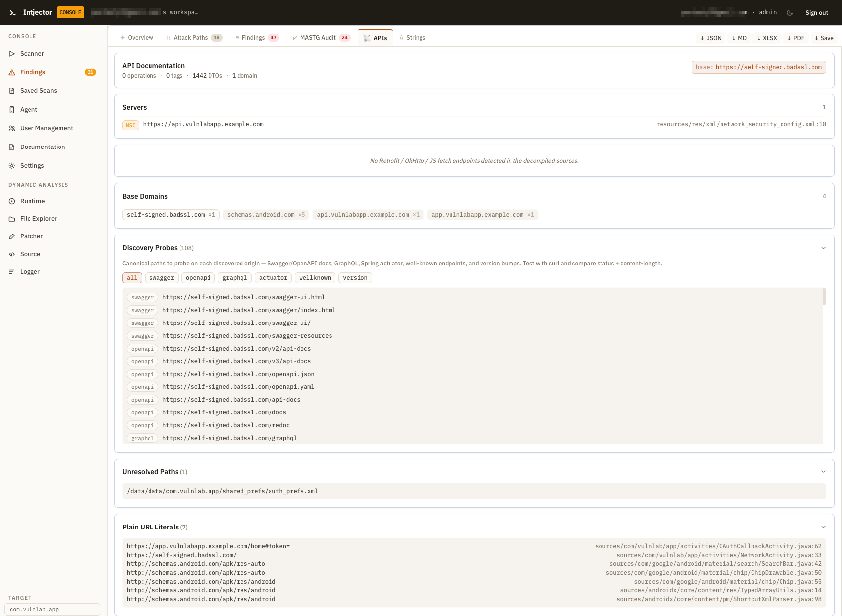Image resolution: width=842 pixels, height=616 pixels.
Task: Toggle dark mode moon icon
Action: pos(790,13)
